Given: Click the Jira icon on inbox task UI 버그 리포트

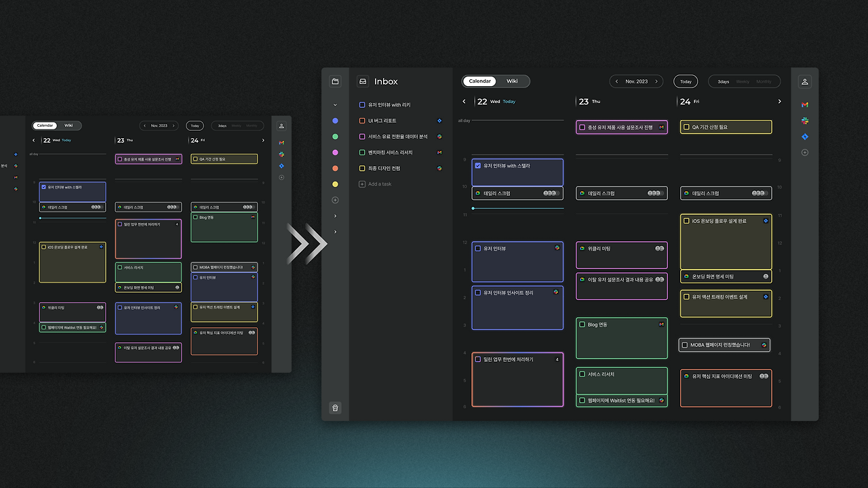Looking at the screenshot, I should pos(439,121).
